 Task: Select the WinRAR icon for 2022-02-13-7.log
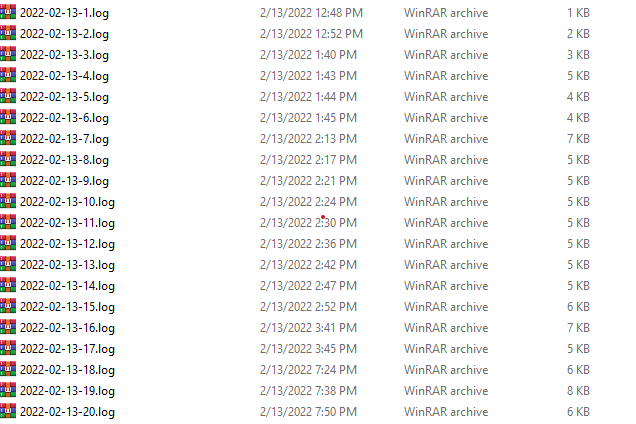8,138
